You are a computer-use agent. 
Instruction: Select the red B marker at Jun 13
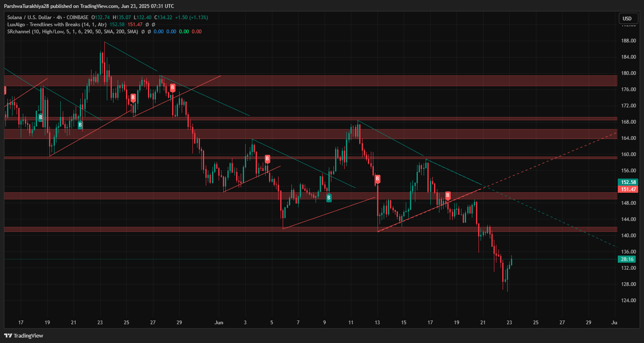point(378,179)
